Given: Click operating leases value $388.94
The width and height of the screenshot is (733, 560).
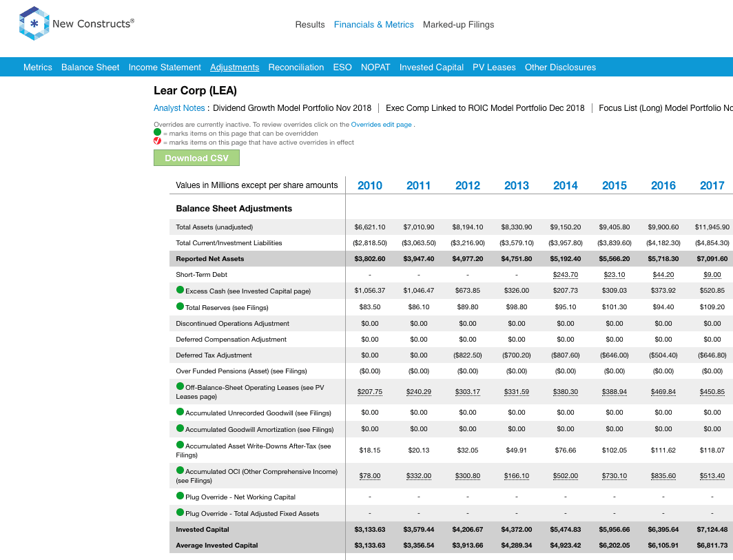Looking at the screenshot, I should pyautogui.click(x=615, y=392).
